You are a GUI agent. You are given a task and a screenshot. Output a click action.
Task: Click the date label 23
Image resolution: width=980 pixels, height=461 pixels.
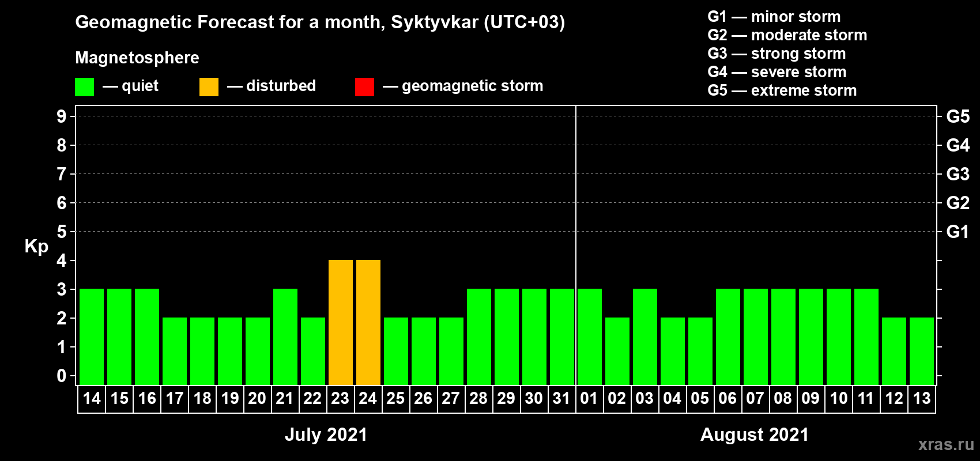coord(340,398)
